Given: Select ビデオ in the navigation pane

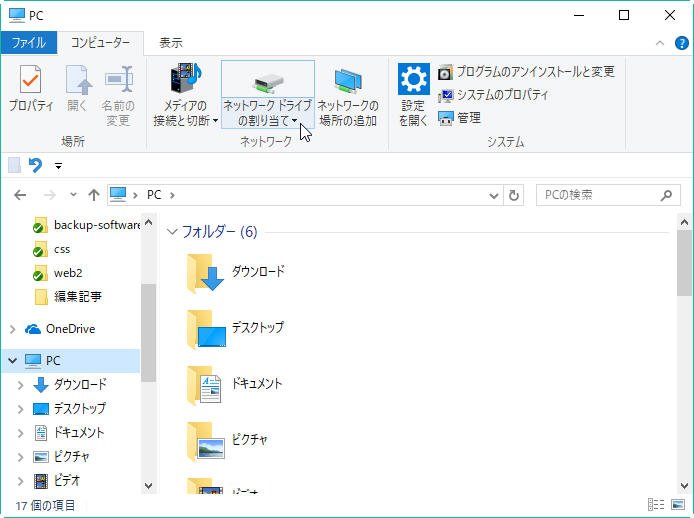Looking at the screenshot, I should tap(57, 480).
